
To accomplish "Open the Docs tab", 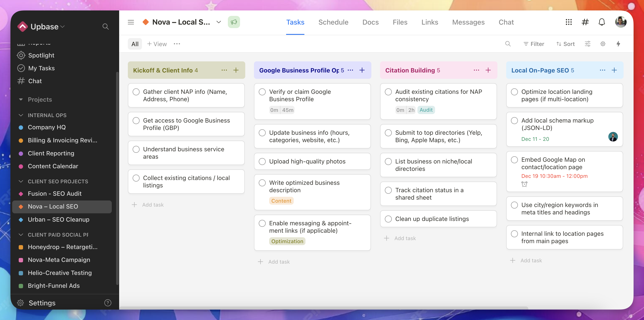I will point(370,22).
